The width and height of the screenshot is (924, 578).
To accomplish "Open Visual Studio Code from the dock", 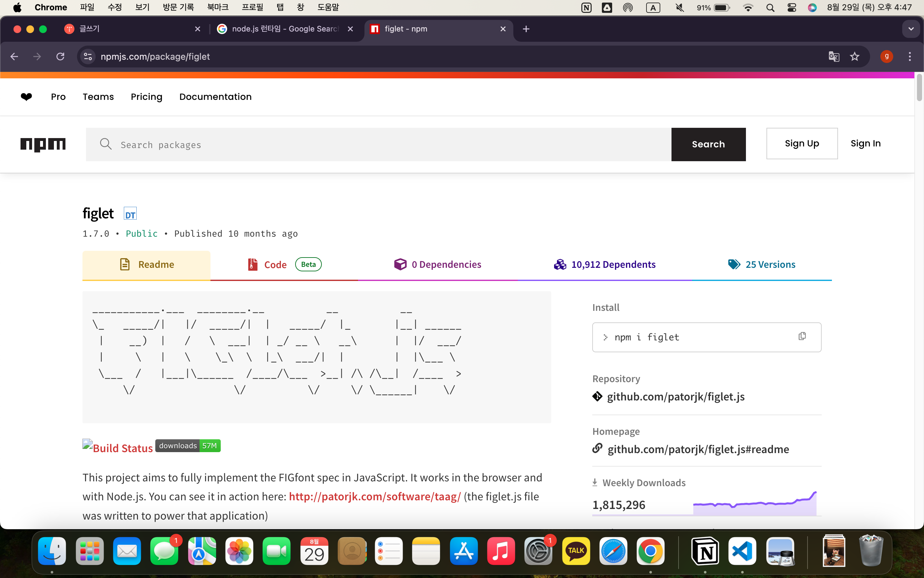I will (742, 551).
